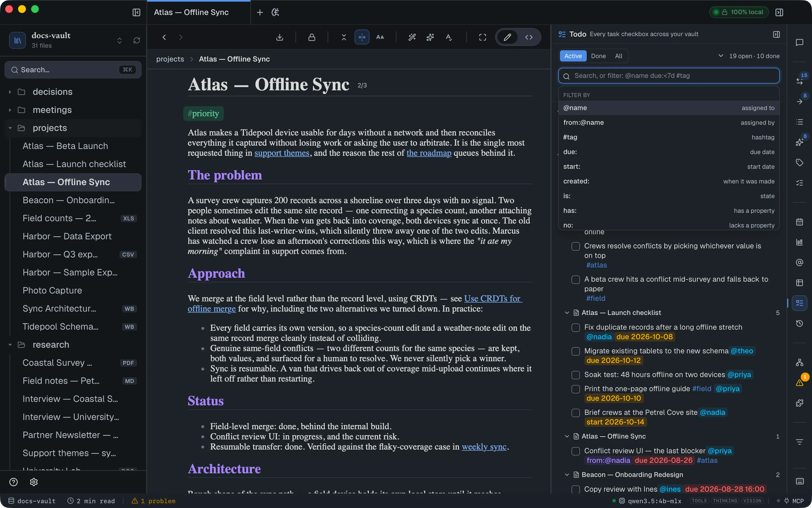Check 'Soak test: 48 hours offline' task

(576, 375)
